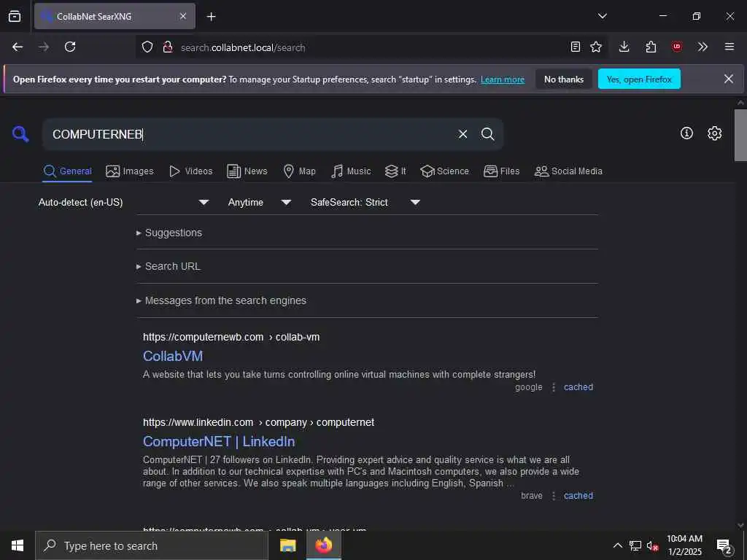Open the Action Center notifications icon
This screenshot has width=747, height=560.
724,545
